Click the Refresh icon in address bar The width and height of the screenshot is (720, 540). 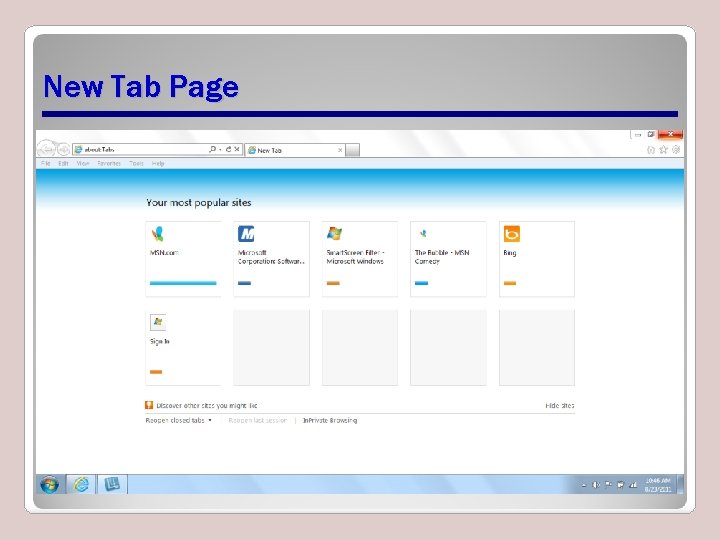(228, 149)
